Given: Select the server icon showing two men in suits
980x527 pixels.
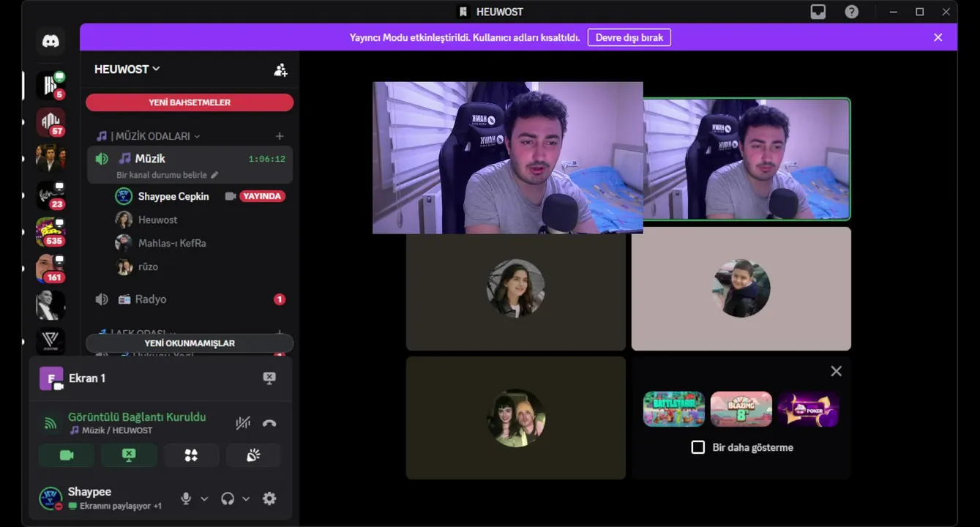Looking at the screenshot, I should 51,159.
